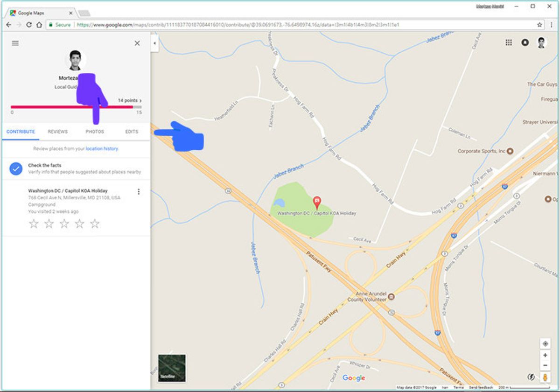Image resolution: width=560 pixels, height=392 pixels.
Task: Show my current location on map
Action: (545, 343)
